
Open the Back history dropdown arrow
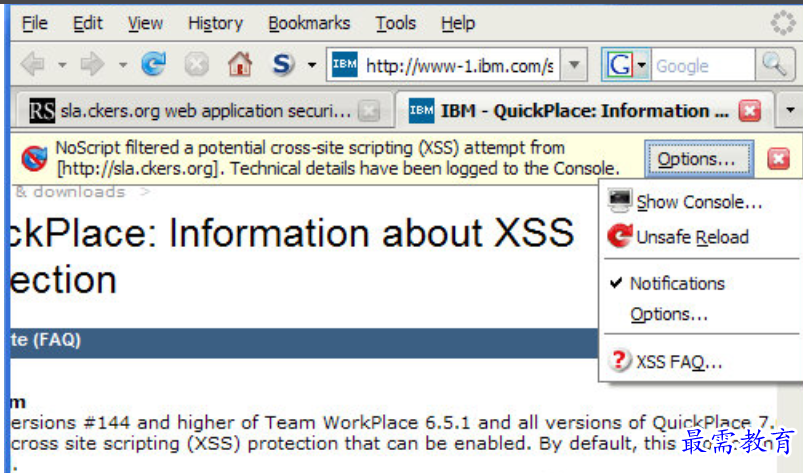[62, 65]
